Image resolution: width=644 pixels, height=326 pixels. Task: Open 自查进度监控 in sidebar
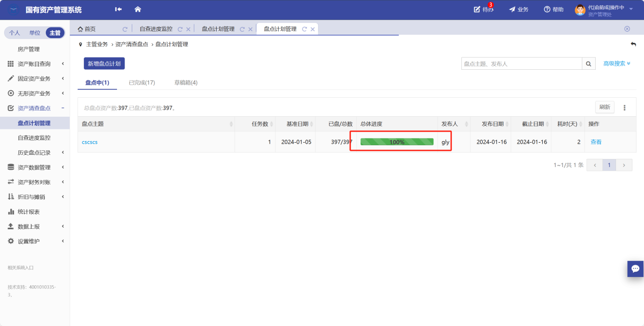[x=34, y=138]
